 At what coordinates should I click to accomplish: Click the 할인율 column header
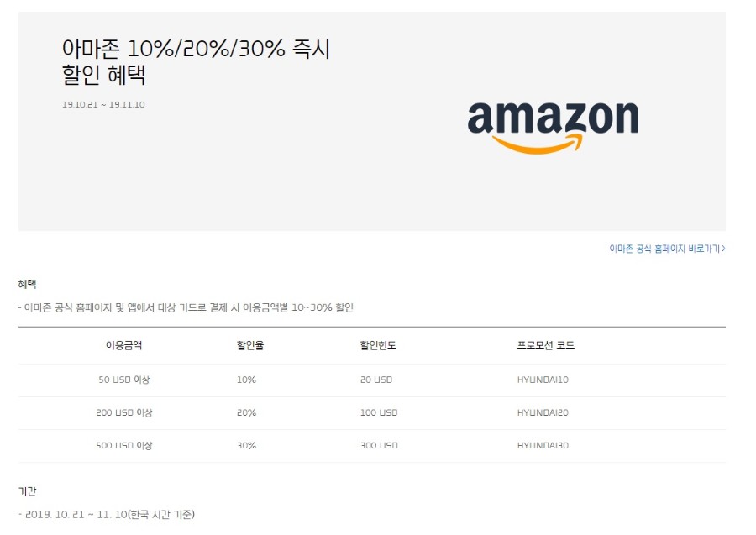pyautogui.click(x=249, y=345)
